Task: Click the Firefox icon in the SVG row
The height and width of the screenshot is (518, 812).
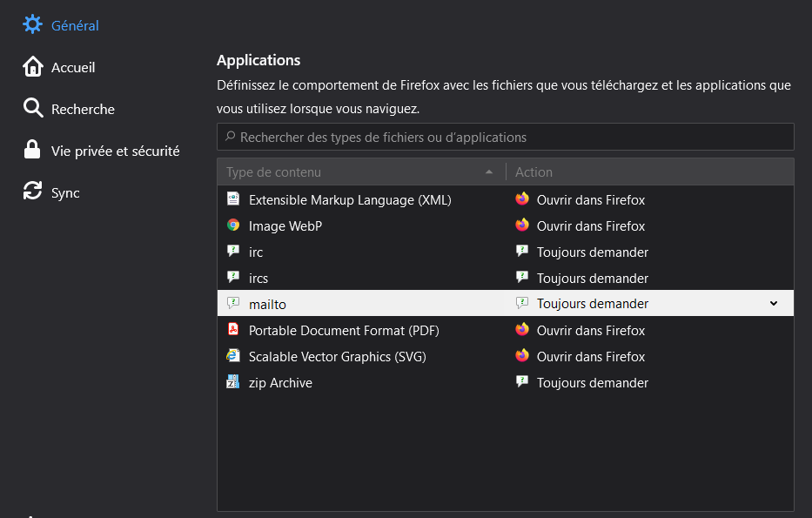Action: (x=522, y=355)
